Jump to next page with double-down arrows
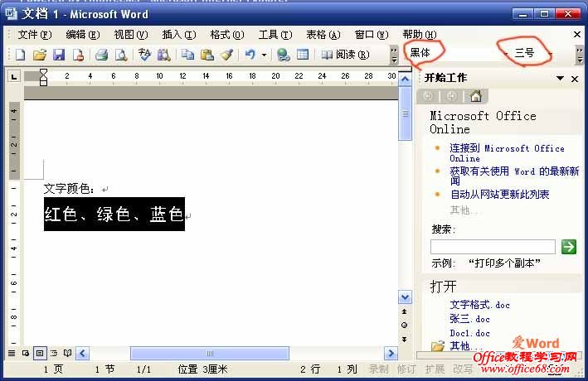 (404, 339)
